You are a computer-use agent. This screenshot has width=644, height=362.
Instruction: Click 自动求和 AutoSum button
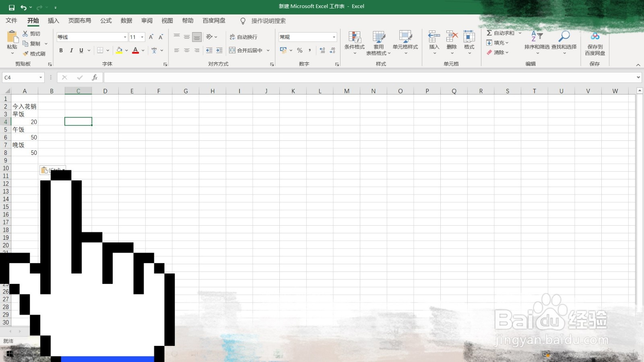point(500,33)
